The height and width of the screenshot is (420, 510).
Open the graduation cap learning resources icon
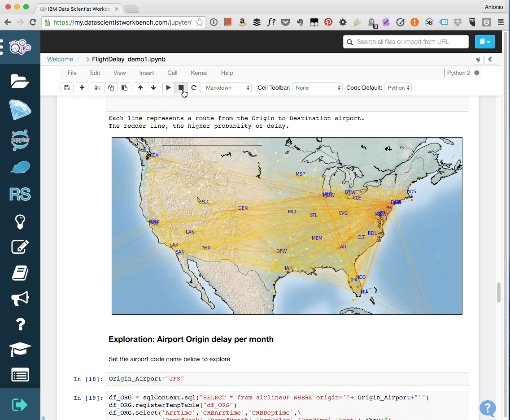pyautogui.click(x=20, y=350)
